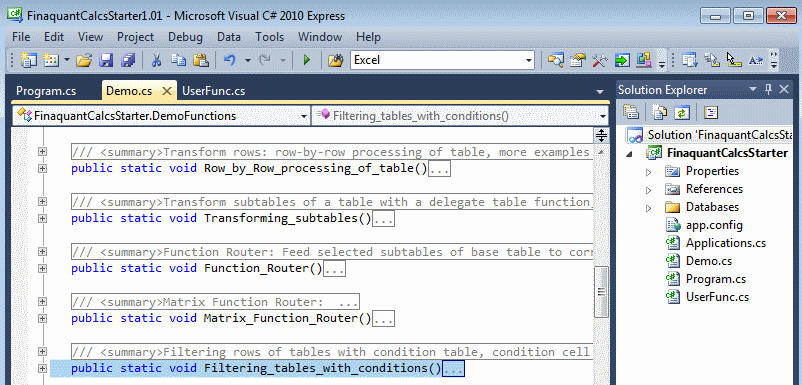Open the View menu
The width and height of the screenshot is (802, 385).
(x=90, y=37)
